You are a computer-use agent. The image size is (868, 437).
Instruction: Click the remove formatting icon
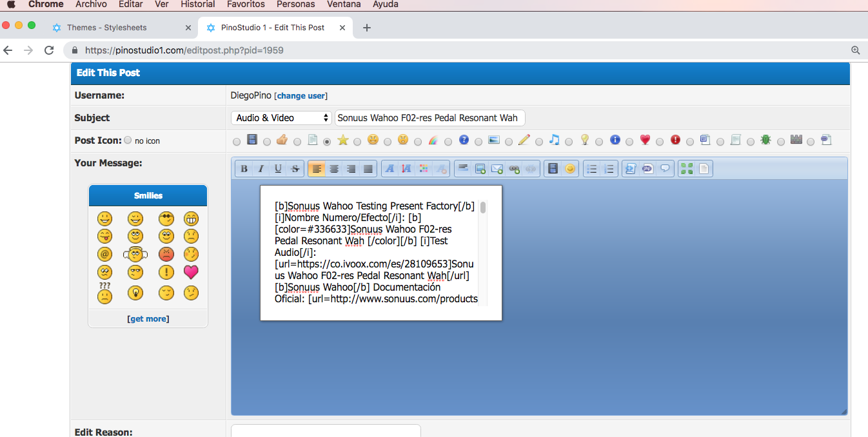(441, 169)
